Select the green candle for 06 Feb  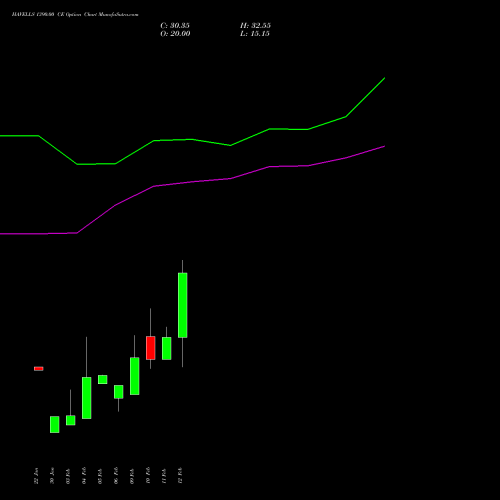(x=119, y=392)
